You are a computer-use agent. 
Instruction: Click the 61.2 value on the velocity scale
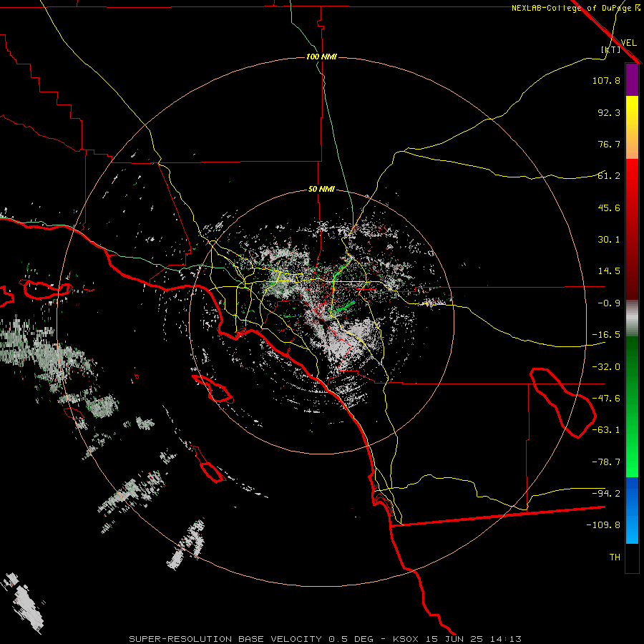(x=609, y=176)
